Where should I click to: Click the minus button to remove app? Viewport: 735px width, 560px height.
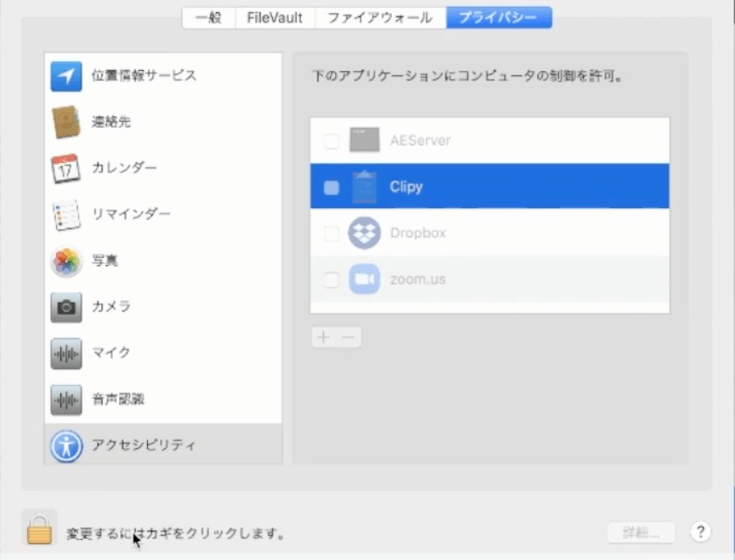pos(348,337)
